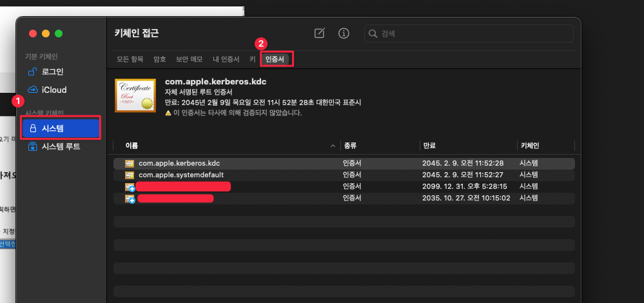
Task: Click the cloud icon beside iCloud
Action: (x=33, y=90)
